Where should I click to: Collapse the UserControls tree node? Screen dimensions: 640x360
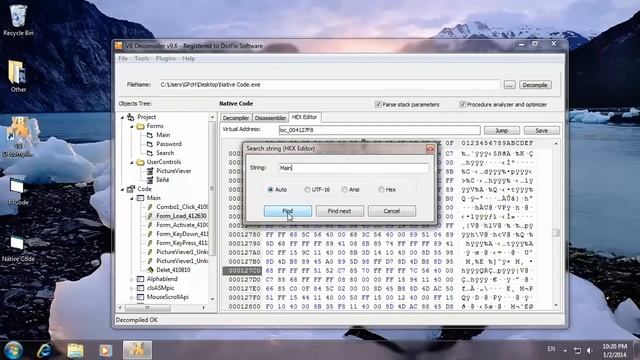click(131, 162)
